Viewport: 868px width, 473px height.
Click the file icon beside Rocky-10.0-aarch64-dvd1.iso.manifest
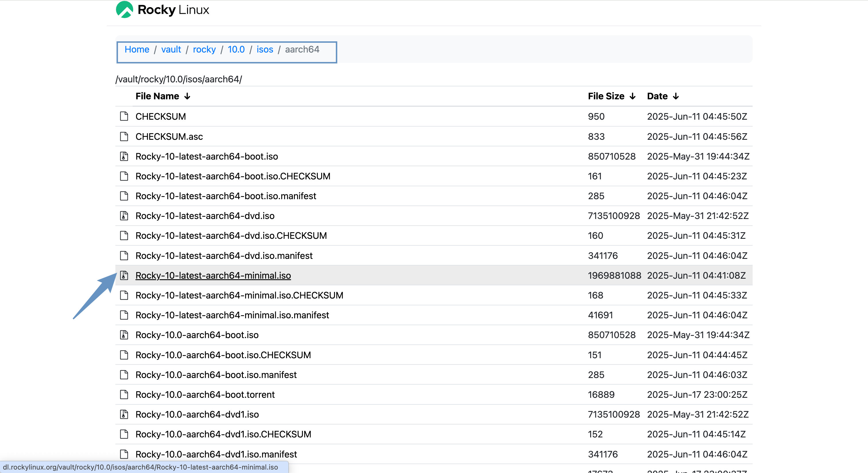click(x=124, y=454)
